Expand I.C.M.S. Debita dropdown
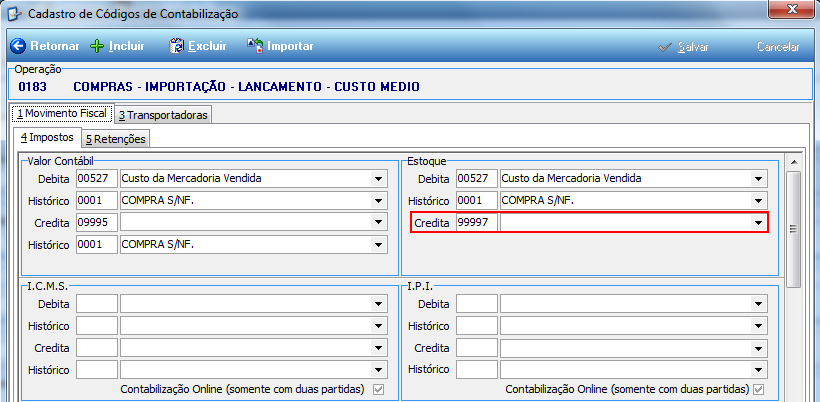The image size is (820, 402). click(x=378, y=304)
